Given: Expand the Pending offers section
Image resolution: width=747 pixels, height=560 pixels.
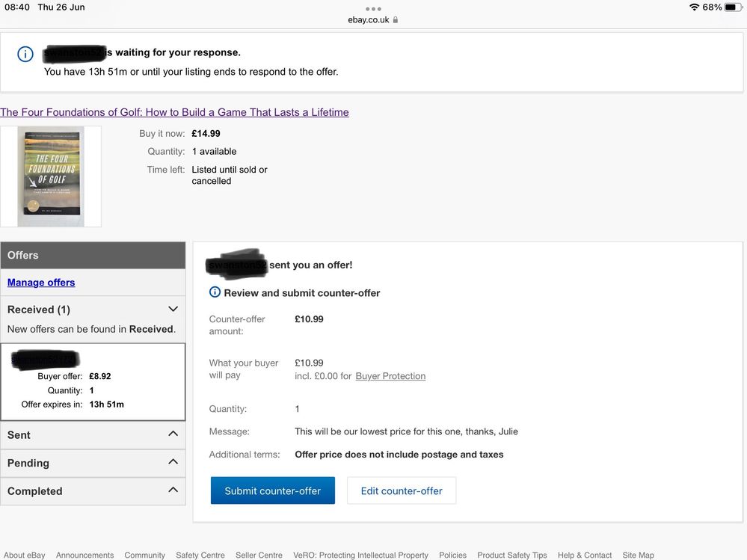Looking at the screenshot, I should coord(93,463).
